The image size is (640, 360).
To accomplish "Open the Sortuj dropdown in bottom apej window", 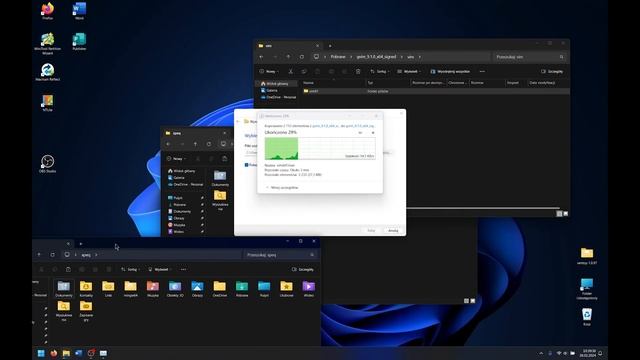I will [x=130, y=269].
